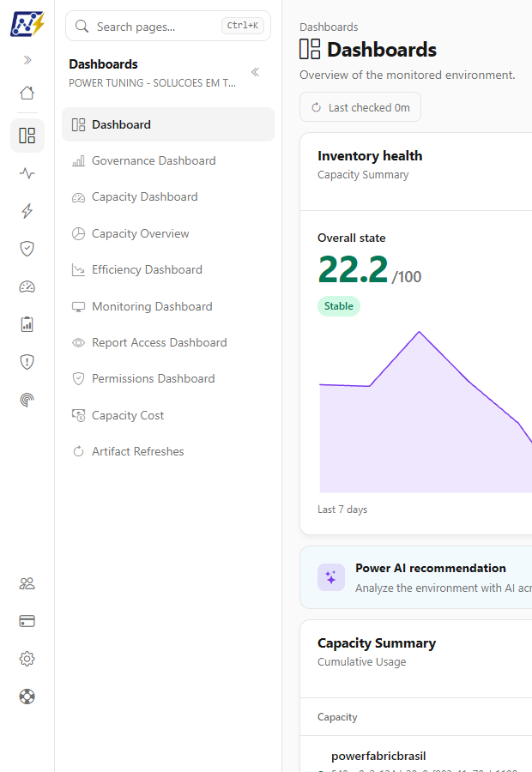Click the Permissions Dashboard shield icon
This screenshot has width=532, height=772.
click(78, 378)
